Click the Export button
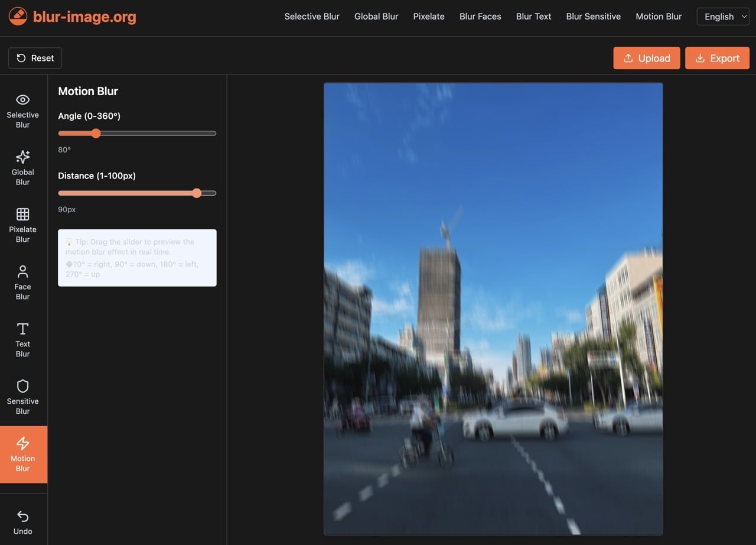Viewport: 756px width, 545px height. [x=717, y=58]
